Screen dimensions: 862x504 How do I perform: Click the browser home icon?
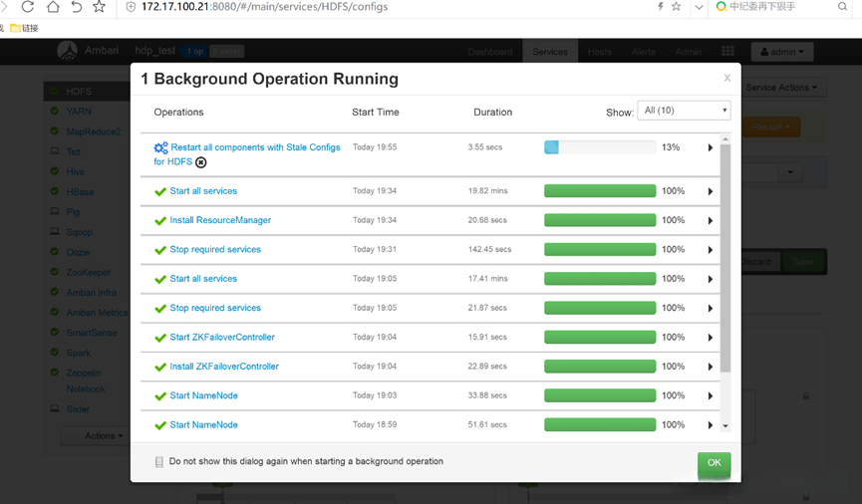[x=53, y=7]
